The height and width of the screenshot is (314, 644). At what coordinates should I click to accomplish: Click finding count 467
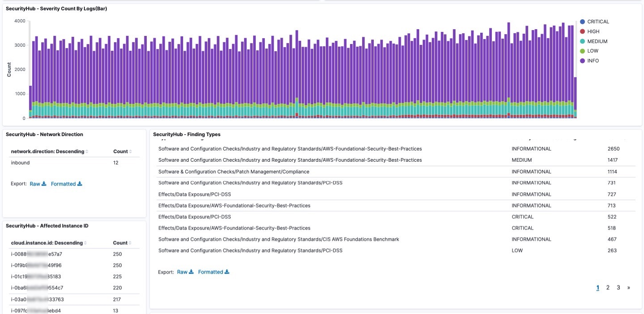coord(612,239)
